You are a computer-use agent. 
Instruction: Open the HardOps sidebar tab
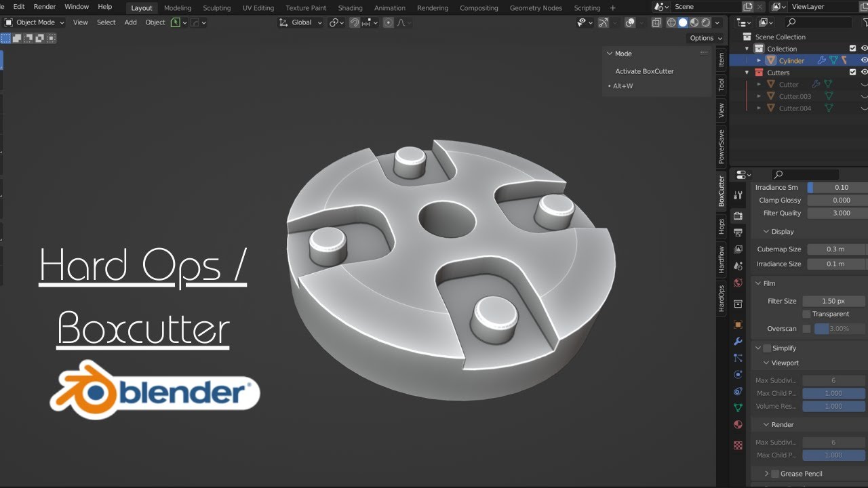722,298
